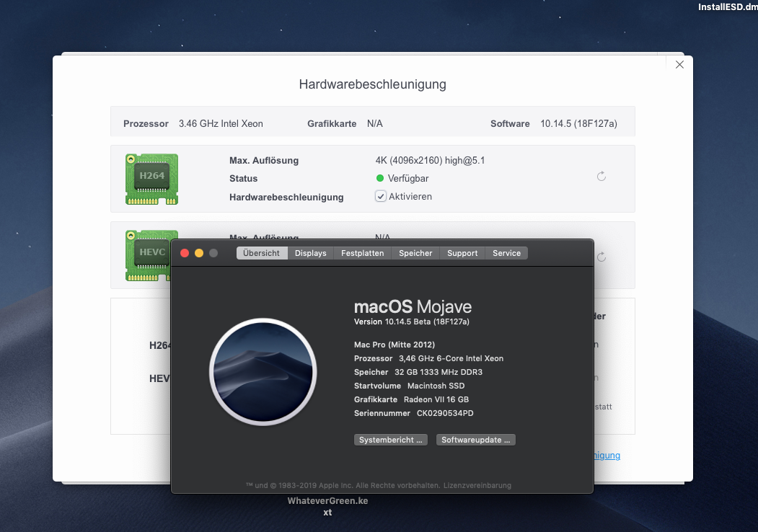This screenshot has height=532, width=758.
Task: Click the Macintosh SSD startup volume text
Action: pos(436,386)
